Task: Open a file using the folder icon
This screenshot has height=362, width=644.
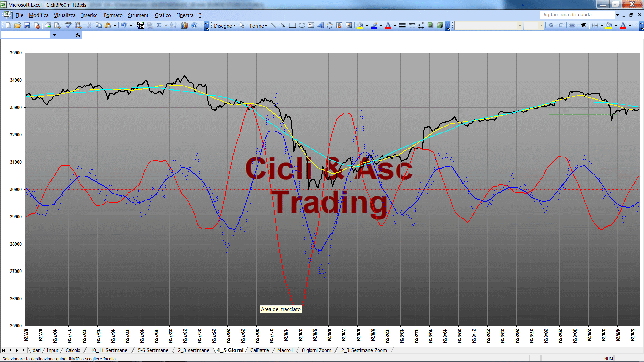Action: click(x=17, y=25)
